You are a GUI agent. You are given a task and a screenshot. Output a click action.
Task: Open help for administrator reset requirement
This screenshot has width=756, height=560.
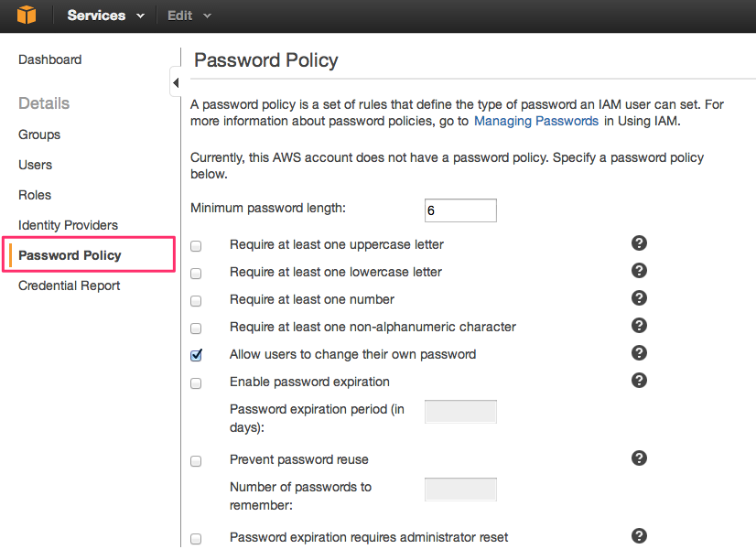click(639, 535)
